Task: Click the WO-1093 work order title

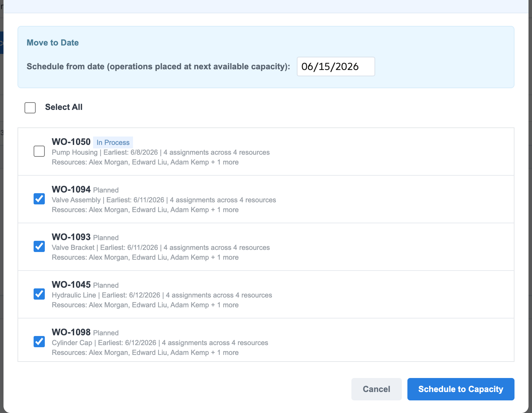Action: pyautogui.click(x=71, y=237)
